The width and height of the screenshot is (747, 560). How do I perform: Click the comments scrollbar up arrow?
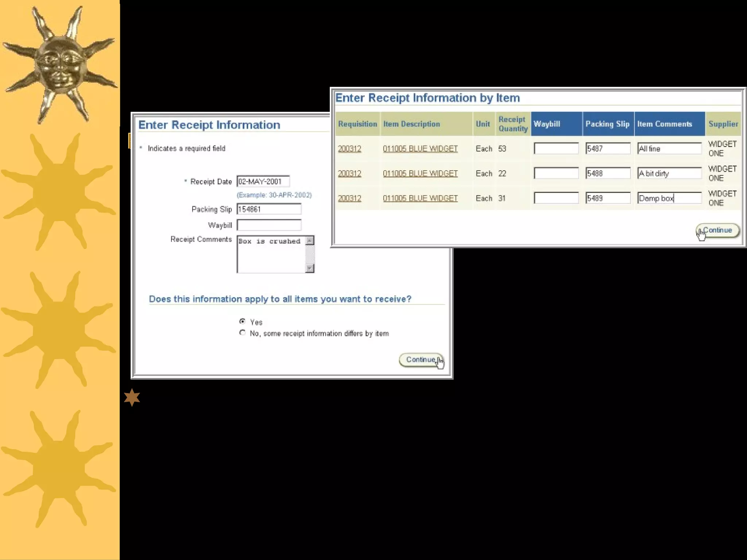[x=310, y=241]
